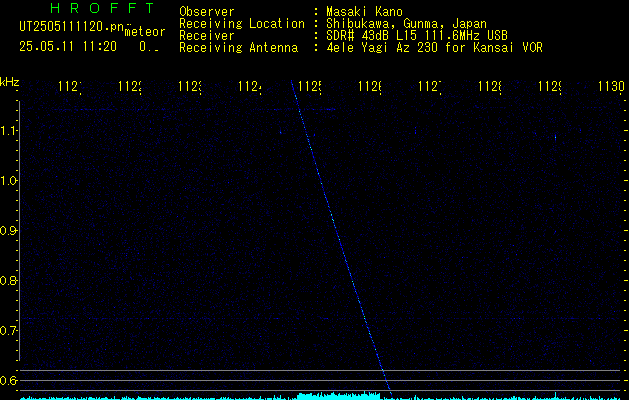Click the 1124 time axis tick label
The width and height of the screenshot is (629, 400).
250,86
